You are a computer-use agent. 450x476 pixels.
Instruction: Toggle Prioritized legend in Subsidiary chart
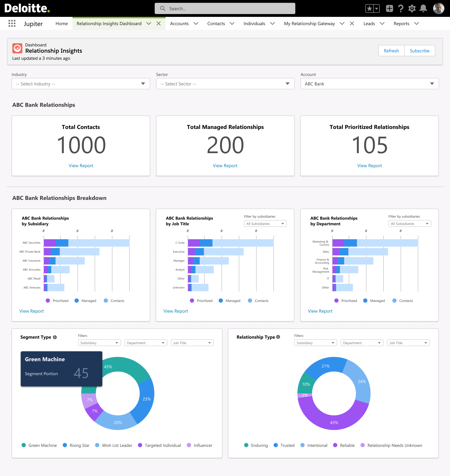57,301
